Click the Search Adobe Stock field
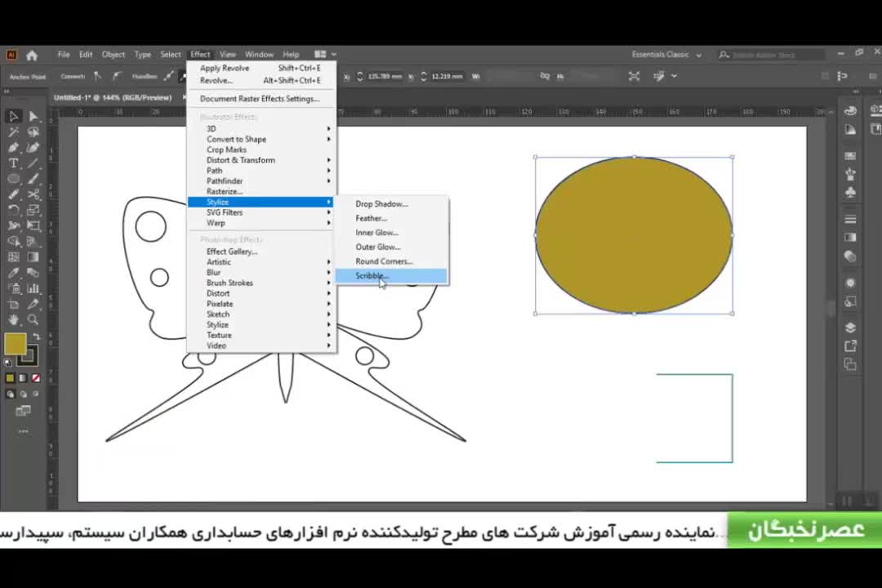Screen dimensions: 882x588 point(772,55)
